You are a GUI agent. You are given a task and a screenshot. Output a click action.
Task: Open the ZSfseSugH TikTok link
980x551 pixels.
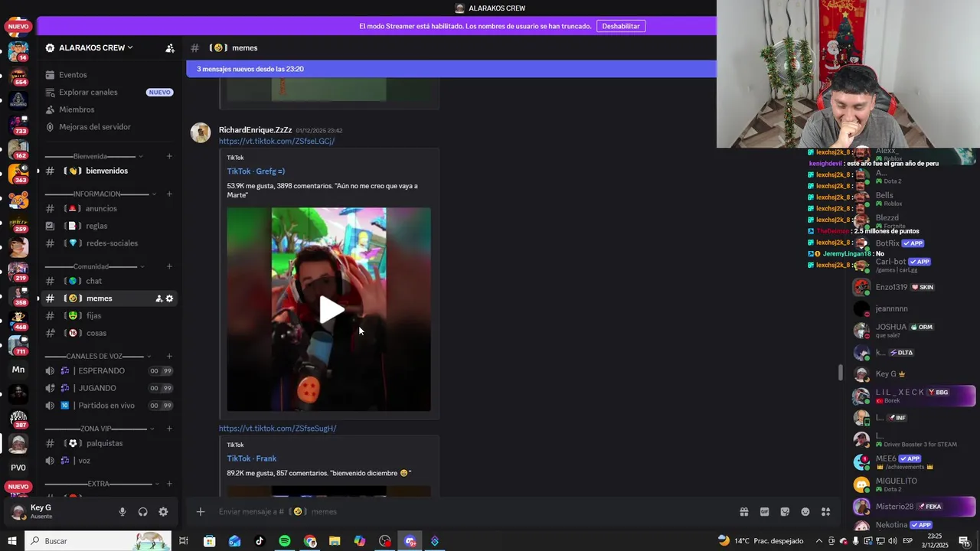277,429
